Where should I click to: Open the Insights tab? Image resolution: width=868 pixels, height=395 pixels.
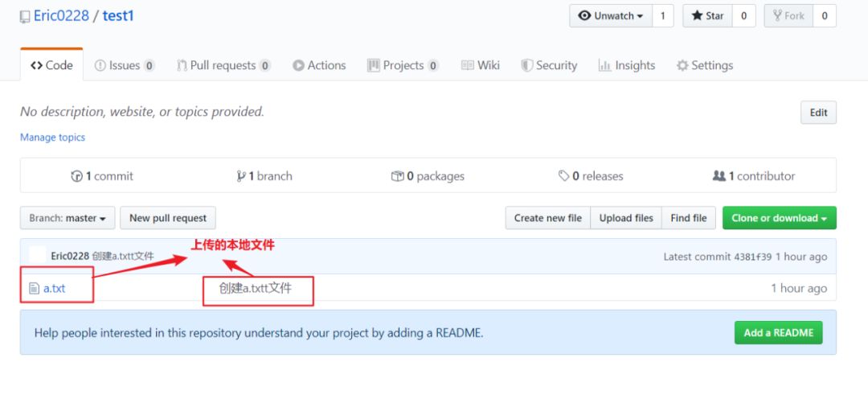point(627,65)
